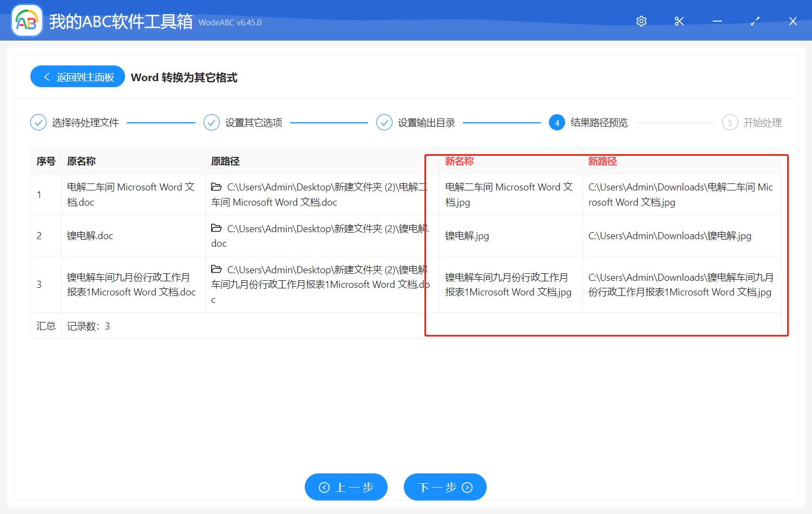Click the checkmark icon for step 设置其它选项
Image resolution: width=812 pixels, height=514 pixels.
point(211,122)
